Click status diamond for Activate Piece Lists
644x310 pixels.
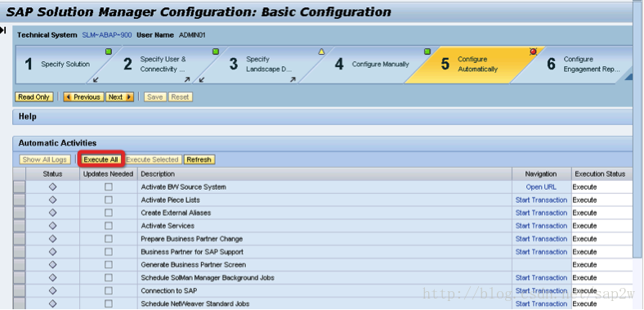52,200
